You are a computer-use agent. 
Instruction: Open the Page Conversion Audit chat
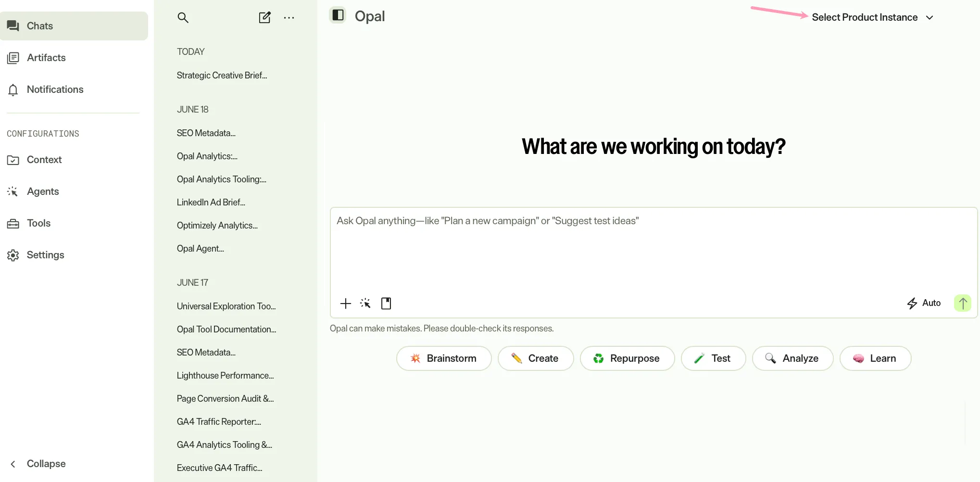[226, 399]
